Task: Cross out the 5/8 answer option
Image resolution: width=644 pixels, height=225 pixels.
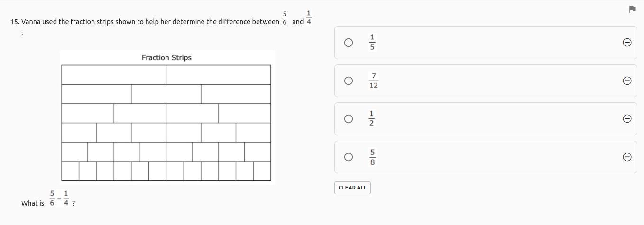Action: [626, 157]
